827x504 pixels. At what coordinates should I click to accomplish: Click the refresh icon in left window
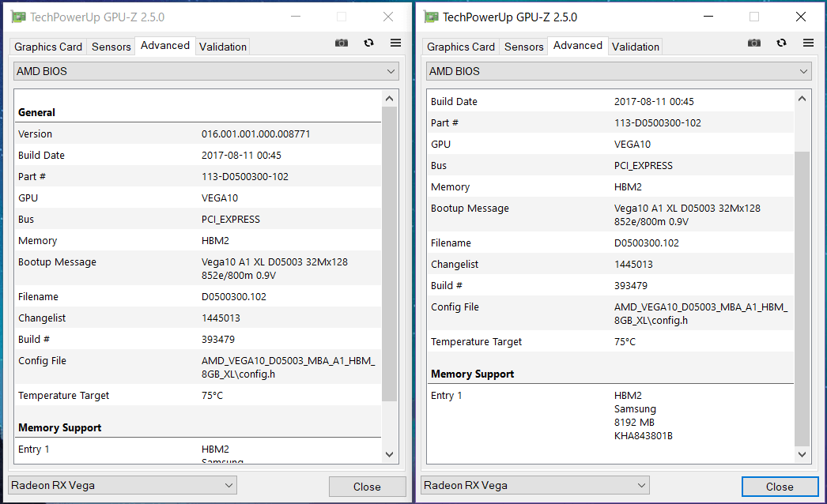coord(368,43)
